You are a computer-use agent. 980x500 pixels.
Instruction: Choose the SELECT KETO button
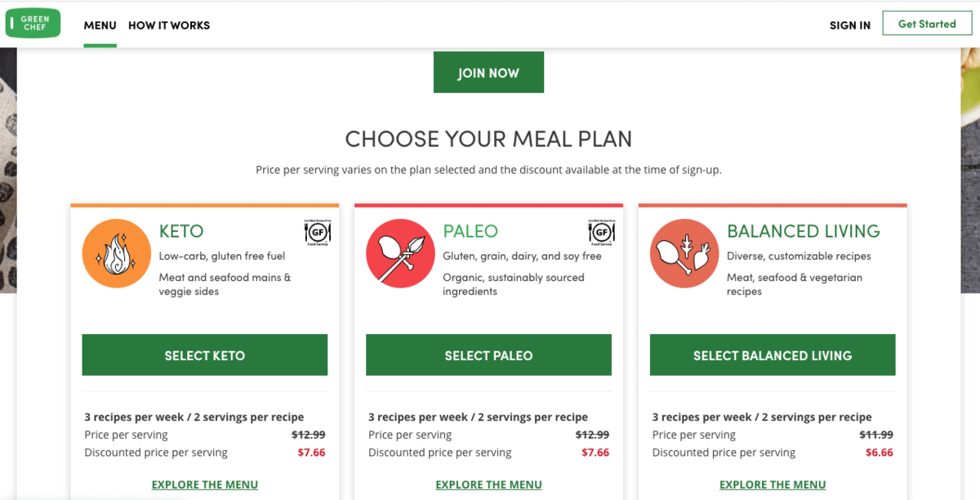205,355
